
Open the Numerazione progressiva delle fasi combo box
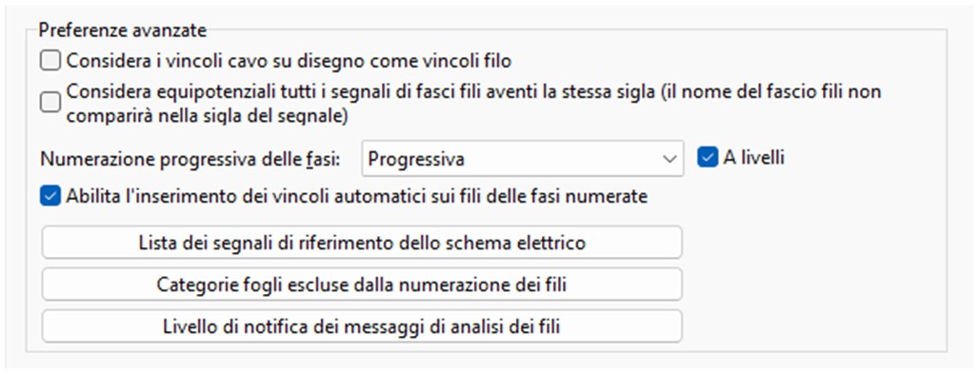523,159
